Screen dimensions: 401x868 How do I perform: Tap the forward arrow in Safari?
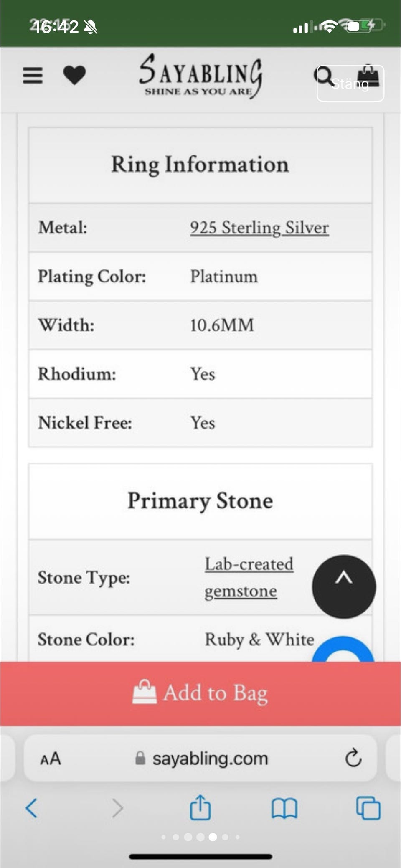117,808
